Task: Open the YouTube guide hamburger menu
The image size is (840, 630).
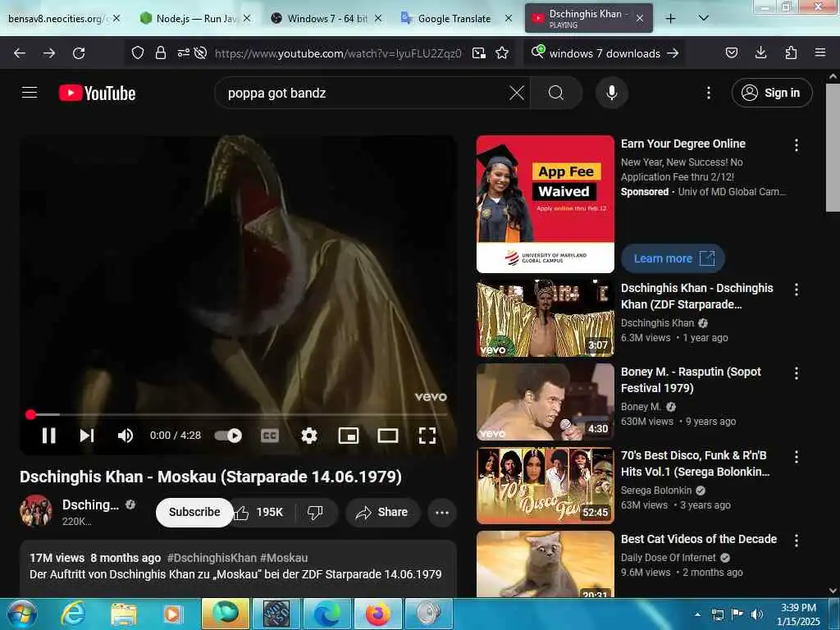Action: tap(30, 93)
